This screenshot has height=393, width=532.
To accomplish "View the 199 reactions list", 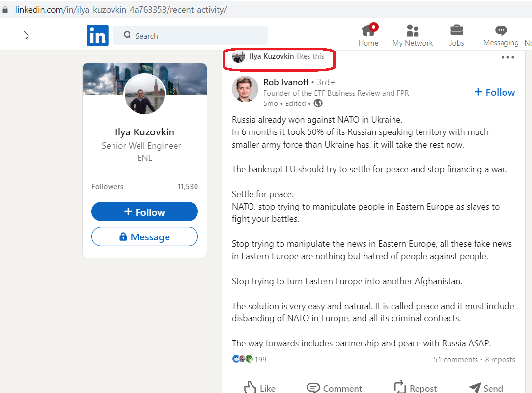I will coord(260,359).
